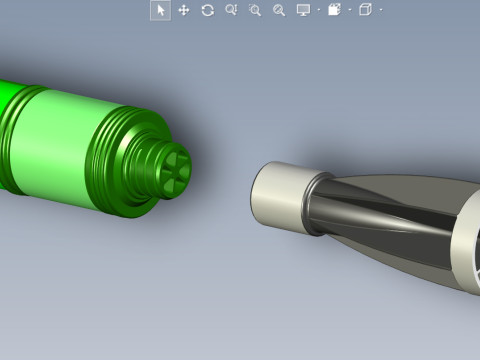Expand the arrow beside the clapperboard icon
This screenshot has width=480, height=360.
(350, 10)
